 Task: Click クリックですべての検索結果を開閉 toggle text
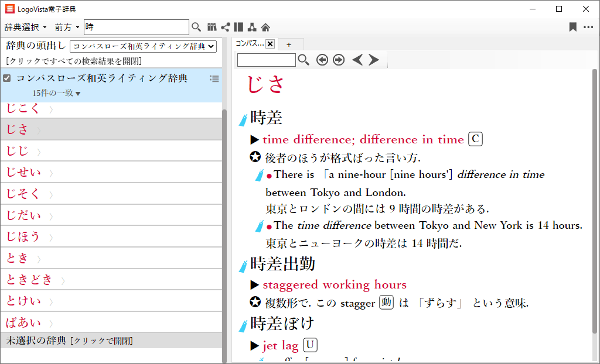(x=74, y=61)
